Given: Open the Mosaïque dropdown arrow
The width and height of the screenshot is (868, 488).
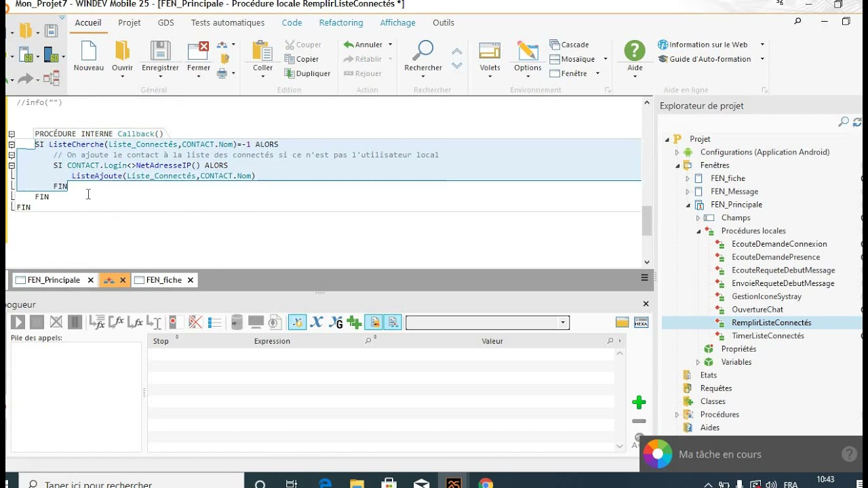Looking at the screenshot, I should point(605,59).
